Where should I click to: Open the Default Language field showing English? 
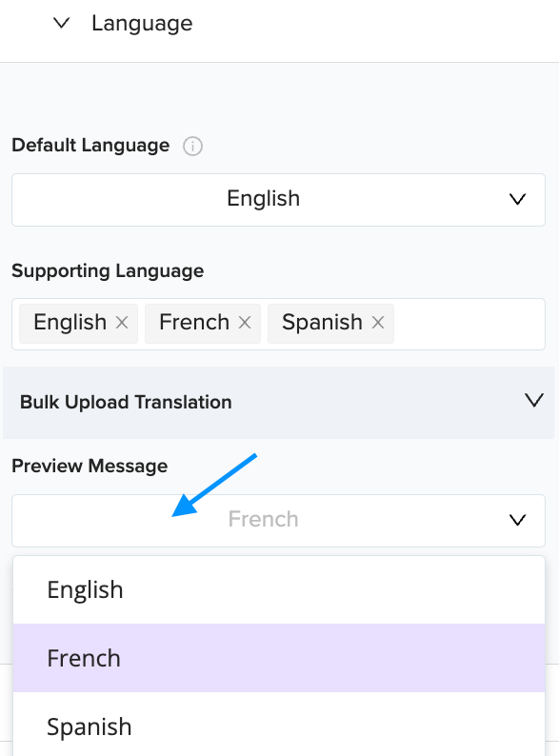[278, 200]
